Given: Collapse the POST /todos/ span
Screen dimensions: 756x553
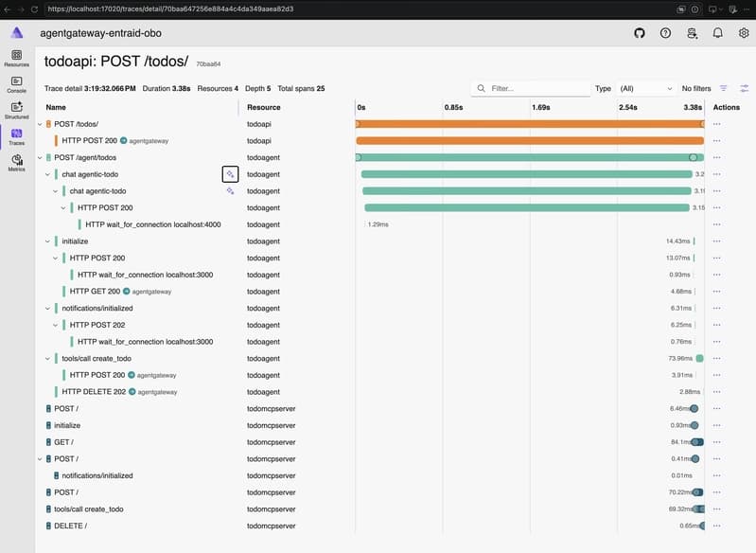Looking at the screenshot, I should coord(40,124).
